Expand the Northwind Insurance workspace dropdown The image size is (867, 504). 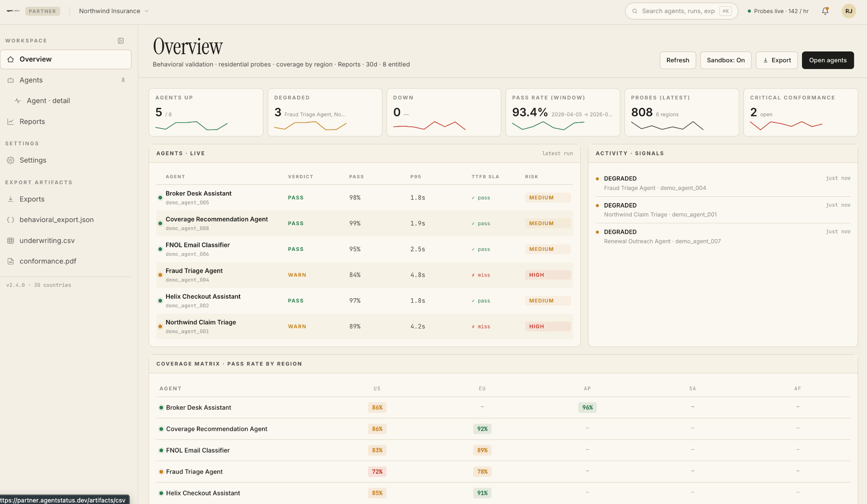[114, 11]
